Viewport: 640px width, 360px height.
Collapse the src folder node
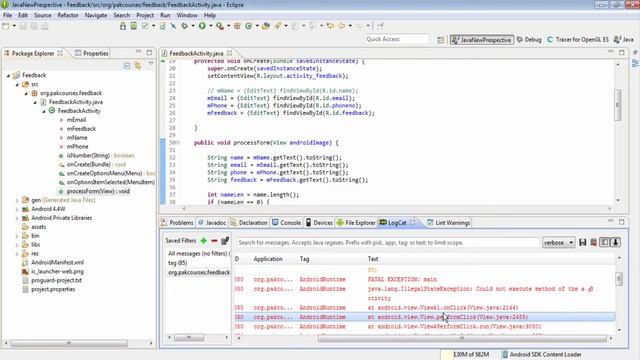point(17,84)
